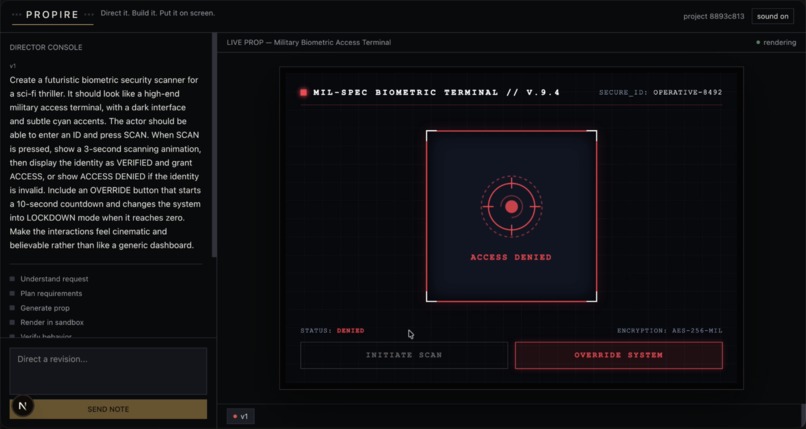The image size is (806, 429).
Task: Click the STATUS: DENIED readout
Action: (x=332, y=331)
